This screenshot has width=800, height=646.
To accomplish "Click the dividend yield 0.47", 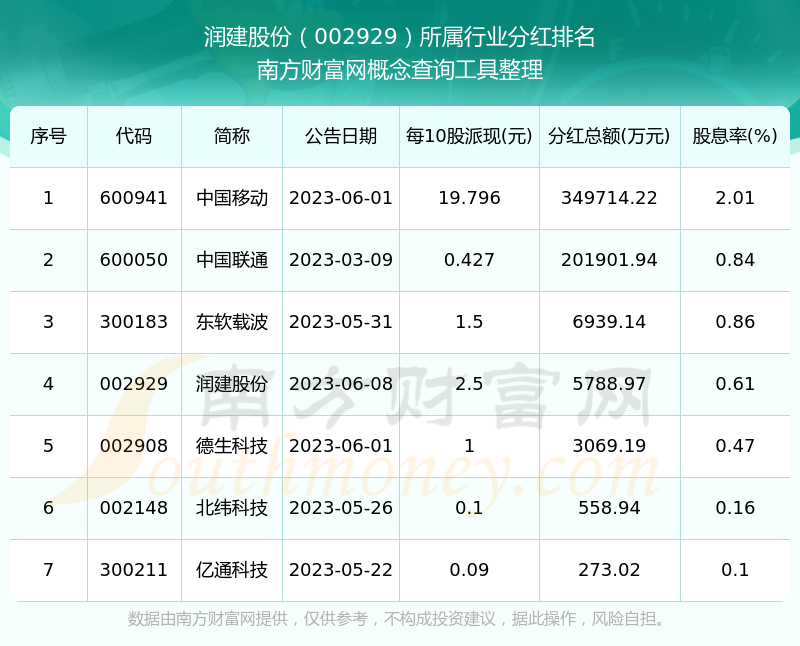I will tap(735, 446).
